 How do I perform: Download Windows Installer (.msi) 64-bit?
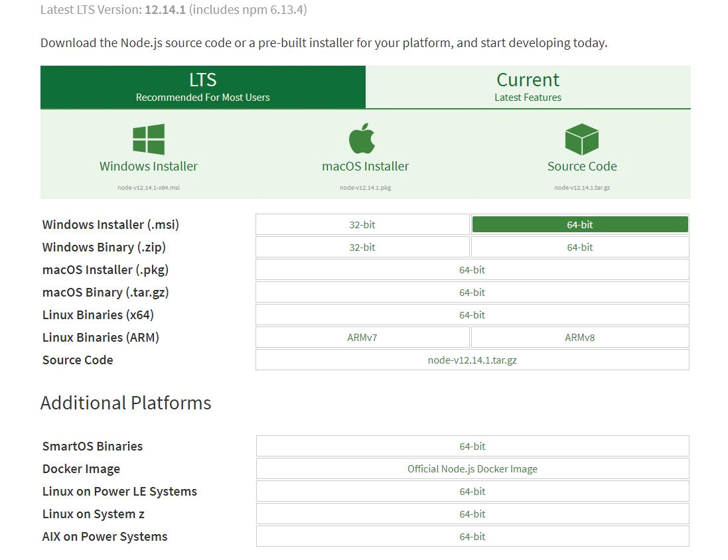click(x=580, y=225)
